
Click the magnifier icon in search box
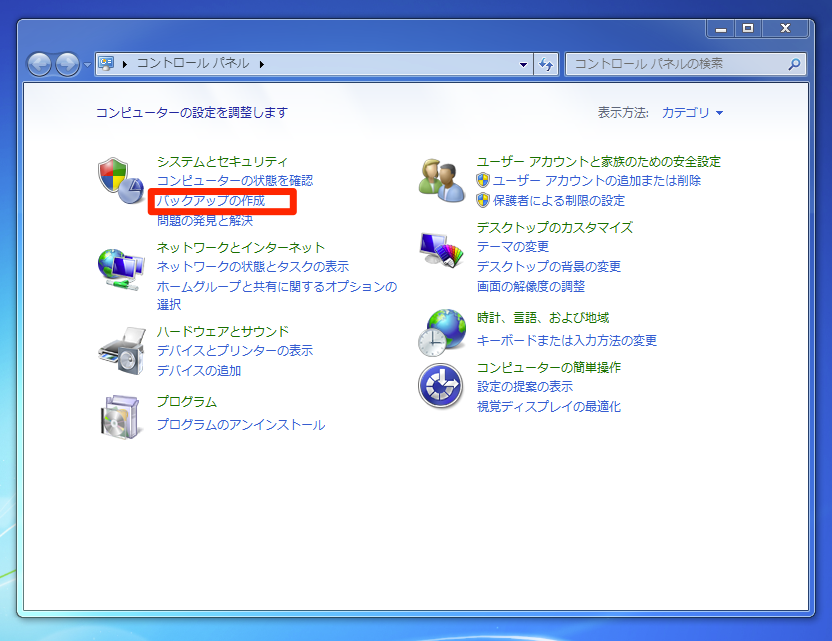pos(794,64)
